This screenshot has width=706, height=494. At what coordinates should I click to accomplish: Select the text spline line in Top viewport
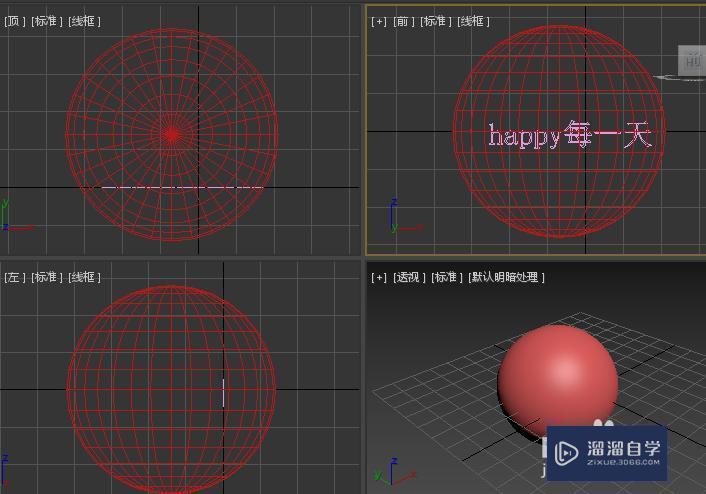182,187
